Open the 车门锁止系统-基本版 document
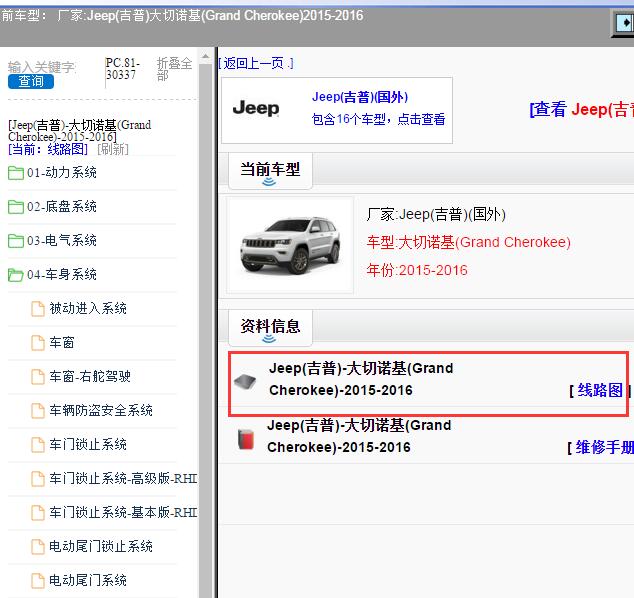 pos(123,512)
